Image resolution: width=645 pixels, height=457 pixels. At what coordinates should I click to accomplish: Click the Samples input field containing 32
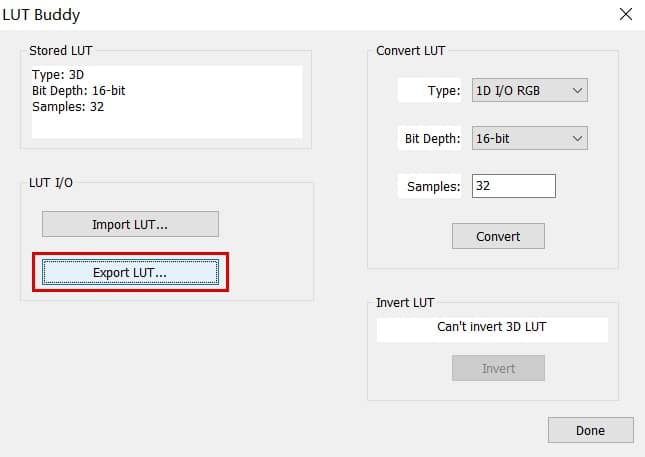pyautogui.click(x=513, y=186)
